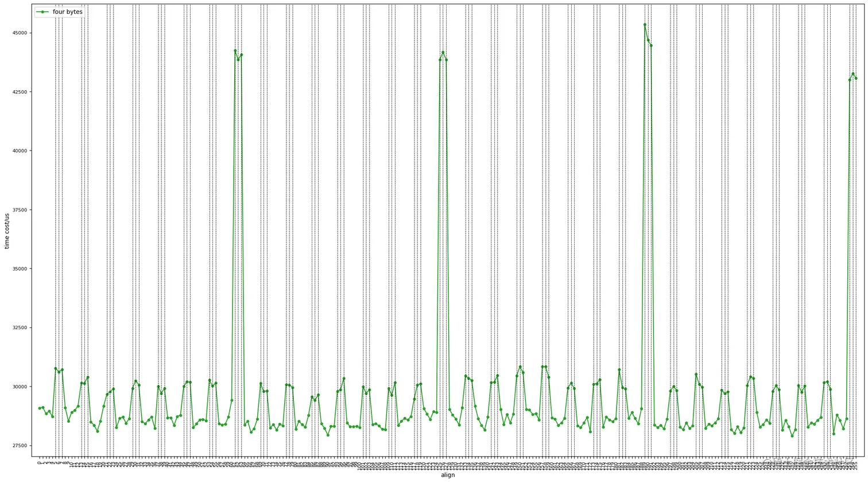This screenshot has width=868, height=482.
Task: Select the 32500 y-axis tick label
Action: pos(19,326)
